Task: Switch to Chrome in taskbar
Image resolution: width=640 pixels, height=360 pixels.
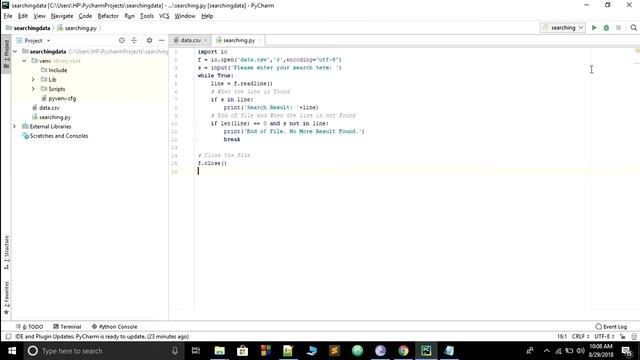Action: pos(403,351)
